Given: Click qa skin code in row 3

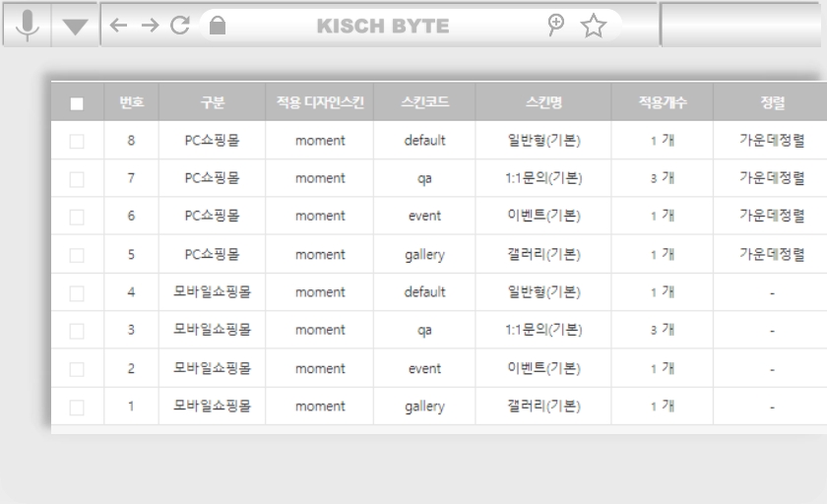Looking at the screenshot, I should [424, 331].
